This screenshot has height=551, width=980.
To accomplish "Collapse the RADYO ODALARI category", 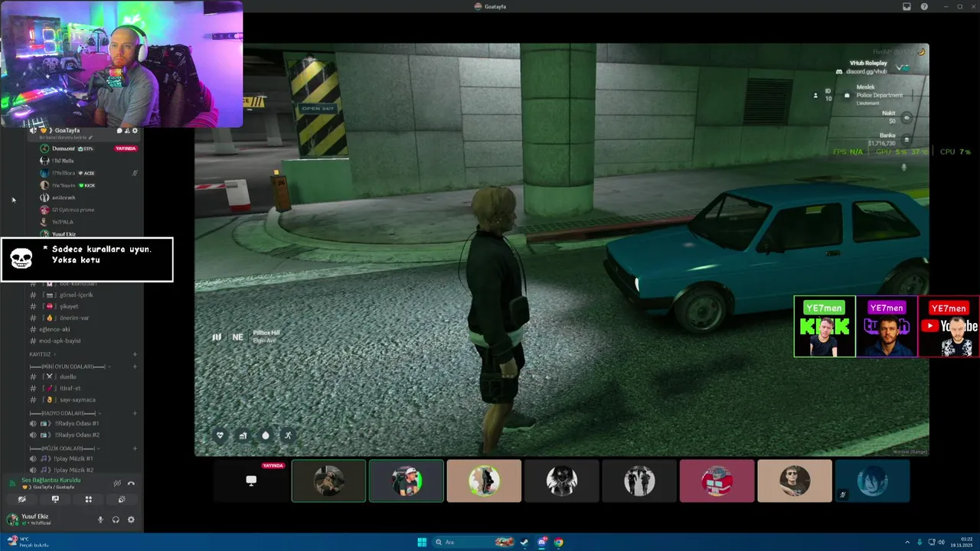I will click(66, 413).
